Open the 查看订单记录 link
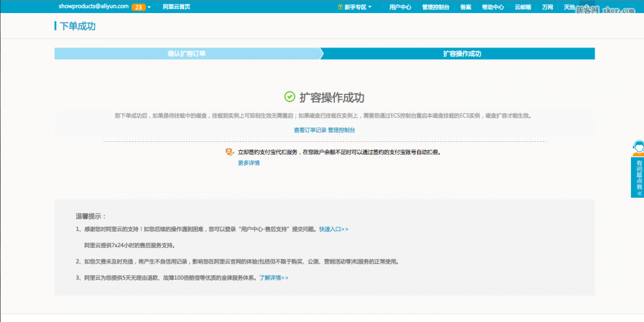 310,130
